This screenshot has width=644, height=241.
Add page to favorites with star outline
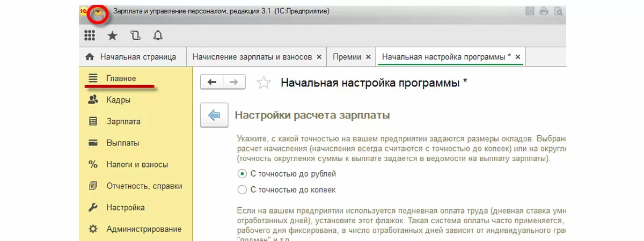pos(264,83)
